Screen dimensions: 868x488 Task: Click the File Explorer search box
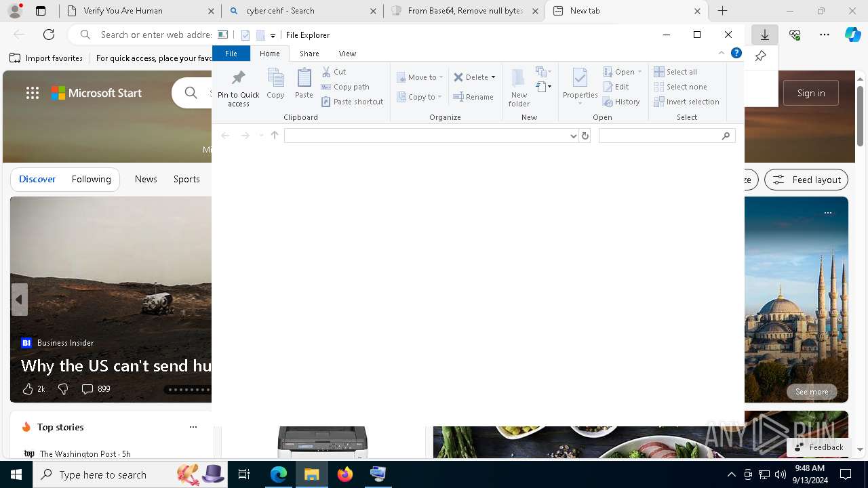[667, 136]
